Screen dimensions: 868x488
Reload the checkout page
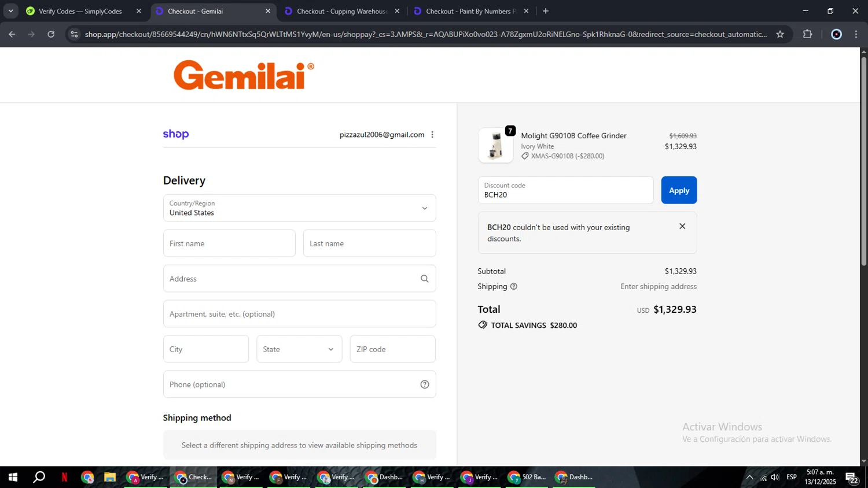pos(51,34)
